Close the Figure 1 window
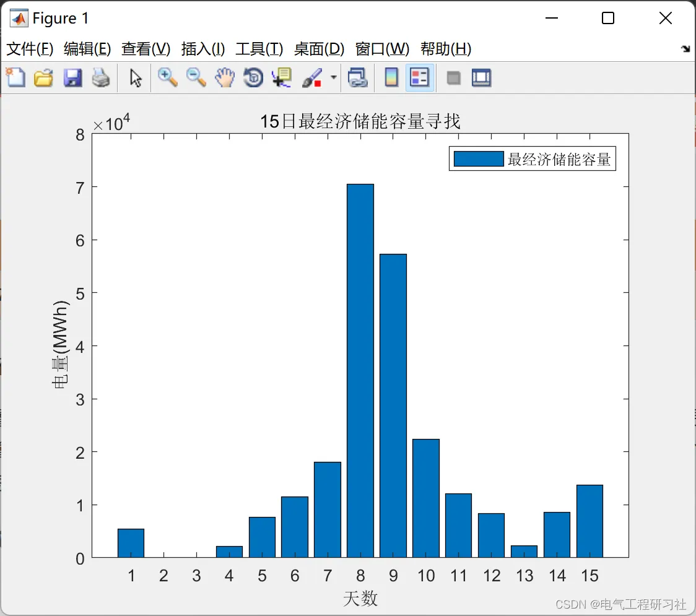Image resolution: width=696 pixels, height=616 pixels. pyautogui.click(x=666, y=18)
